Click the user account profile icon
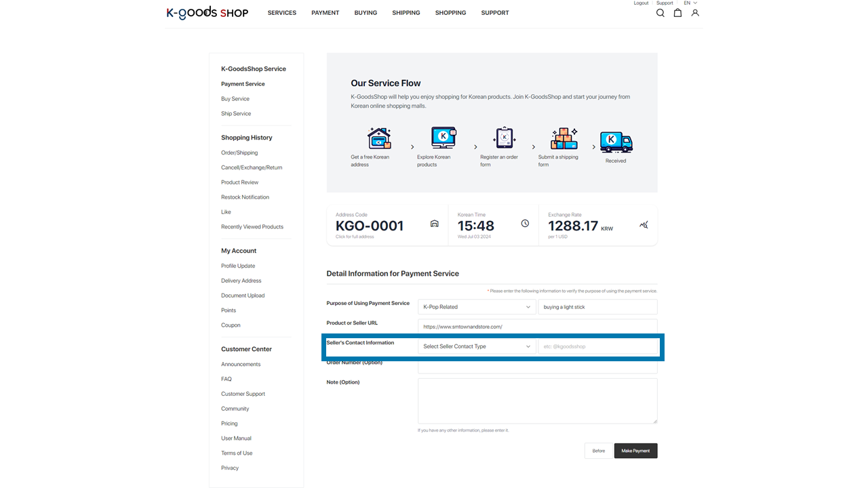Image resolution: width=868 pixels, height=488 pixels. coord(695,13)
